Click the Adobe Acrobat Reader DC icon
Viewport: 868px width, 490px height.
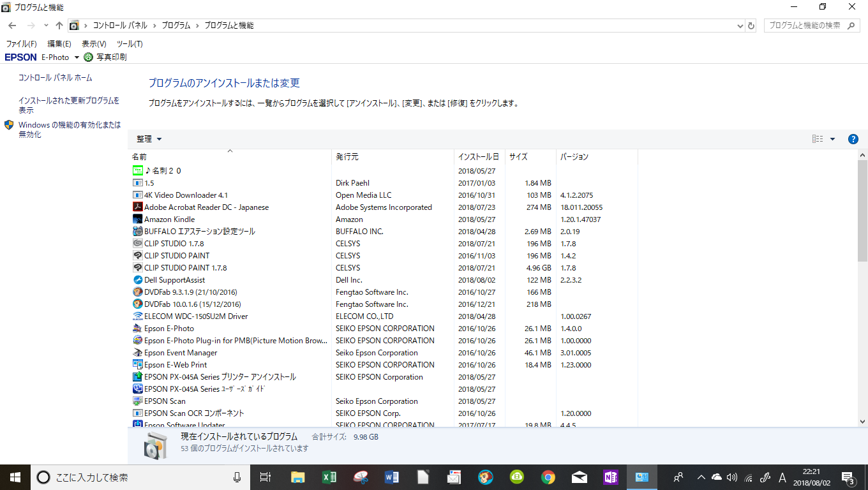point(137,207)
